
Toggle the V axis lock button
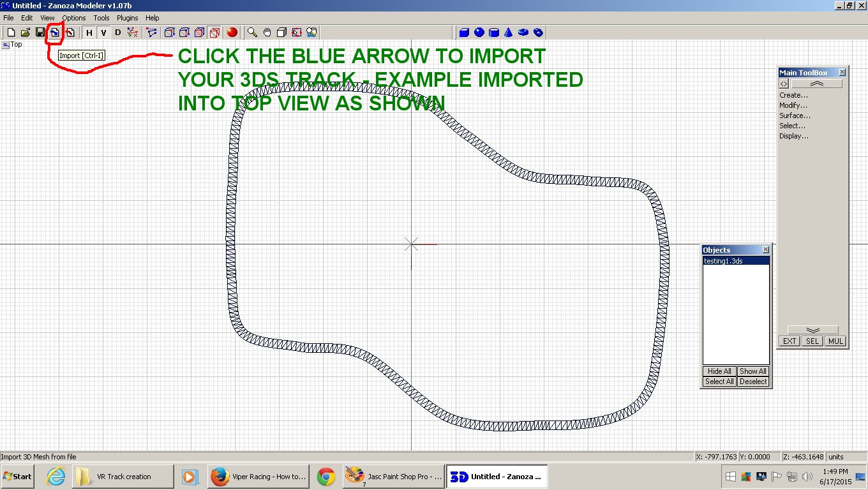tap(103, 33)
